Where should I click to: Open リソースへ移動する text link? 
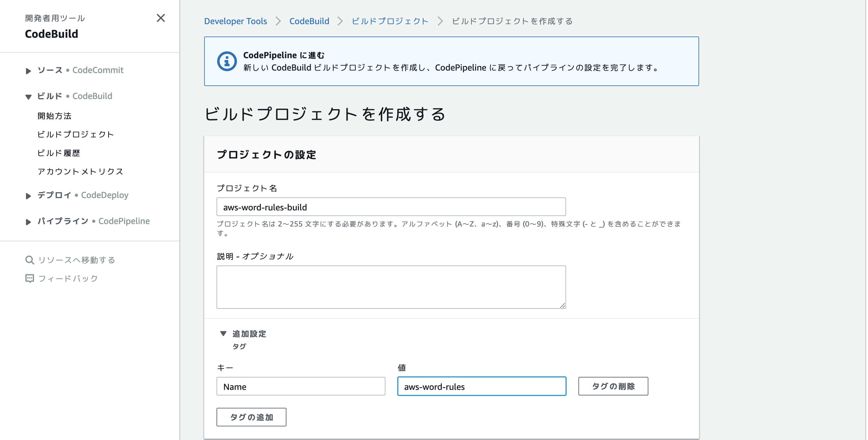pos(77,260)
